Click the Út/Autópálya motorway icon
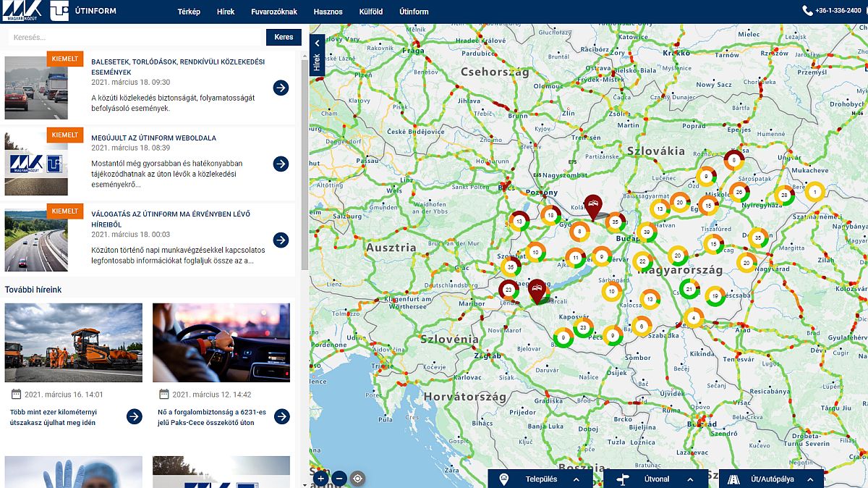This screenshot has height=488, width=868. tap(733, 479)
